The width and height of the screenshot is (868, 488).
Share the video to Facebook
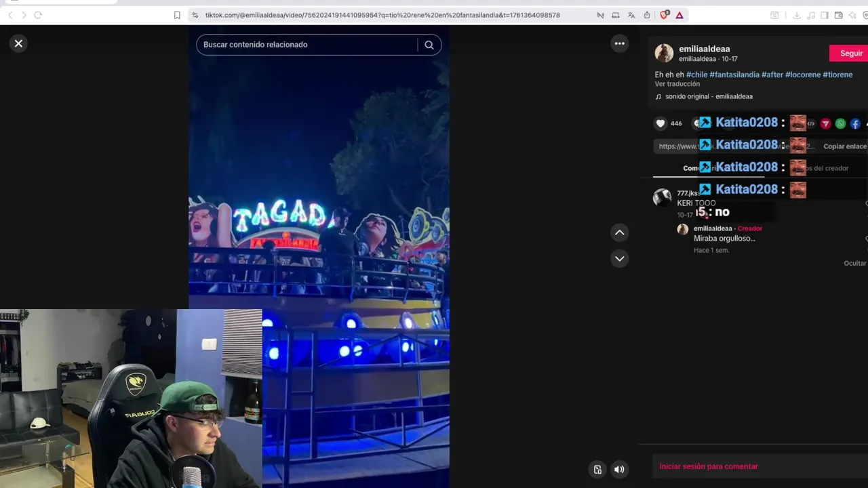[x=855, y=123]
